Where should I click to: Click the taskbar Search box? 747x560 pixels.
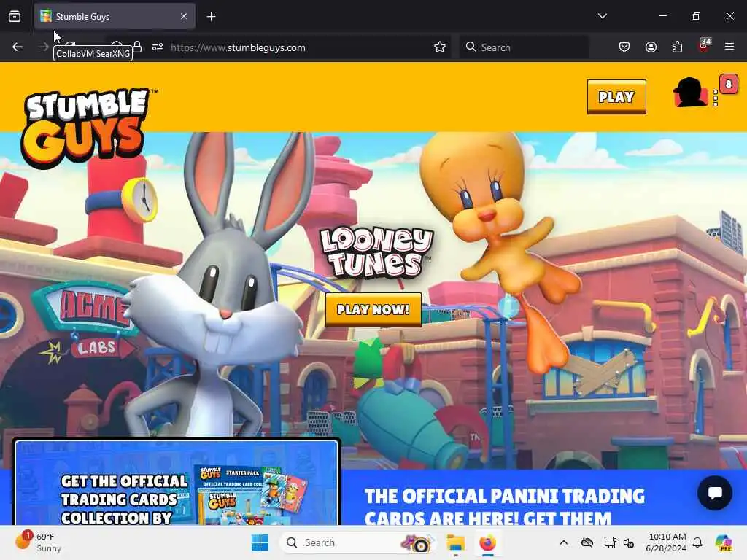click(x=358, y=542)
